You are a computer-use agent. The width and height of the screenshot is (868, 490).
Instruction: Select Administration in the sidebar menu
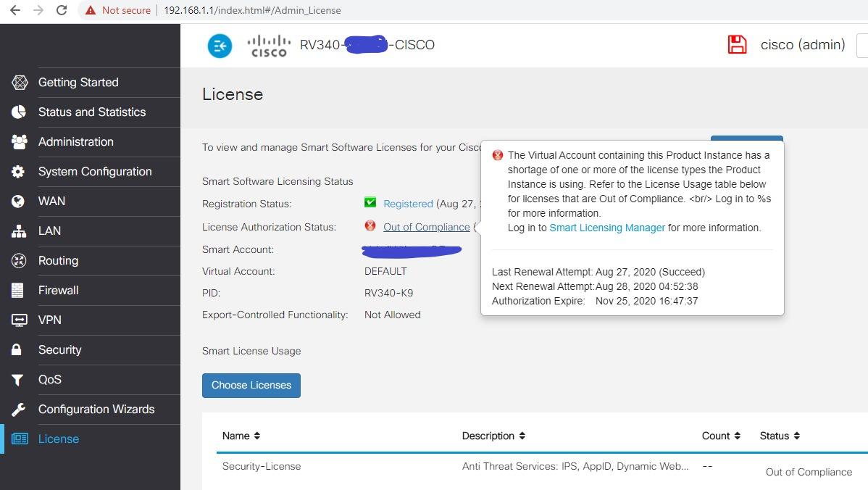pyautogui.click(x=76, y=141)
